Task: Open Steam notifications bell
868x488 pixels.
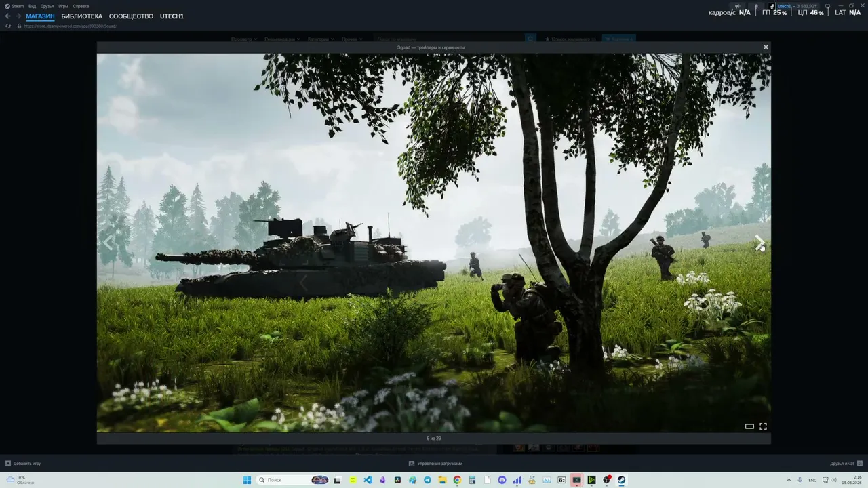Action: (x=756, y=6)
